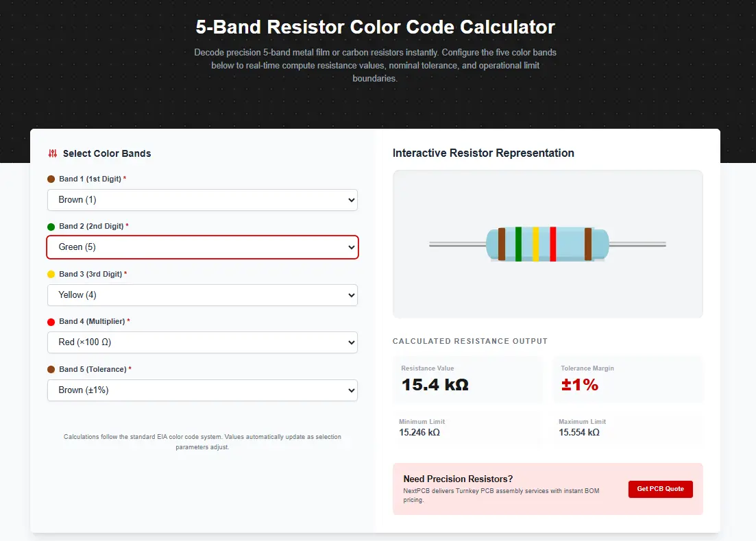
Task: Click the Maximum Limit caption
Action: pos(583,422)
